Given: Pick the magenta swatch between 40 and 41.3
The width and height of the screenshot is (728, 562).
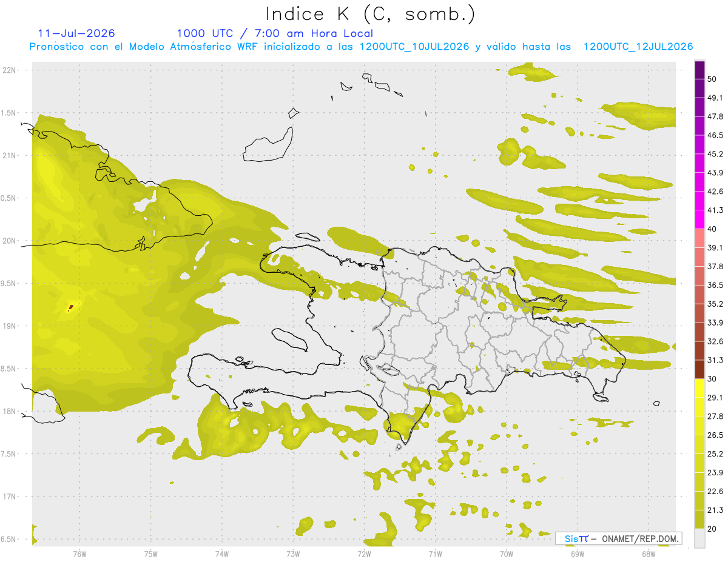Looking at the screenshot, I should click(x=699, y=219).
